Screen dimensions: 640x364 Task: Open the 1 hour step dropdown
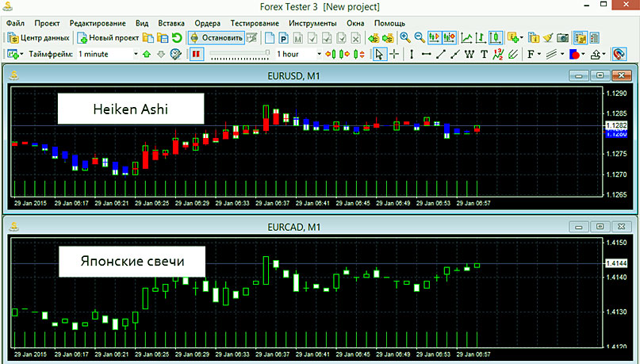click(x=319, y=54)
